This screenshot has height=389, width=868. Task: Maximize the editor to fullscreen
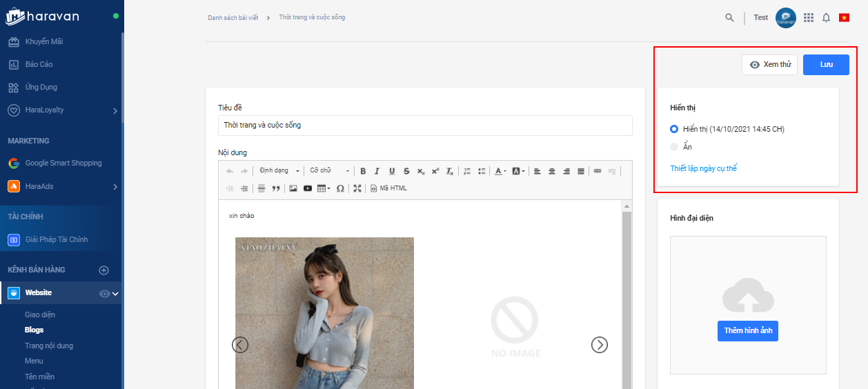(x=357, y=188)
